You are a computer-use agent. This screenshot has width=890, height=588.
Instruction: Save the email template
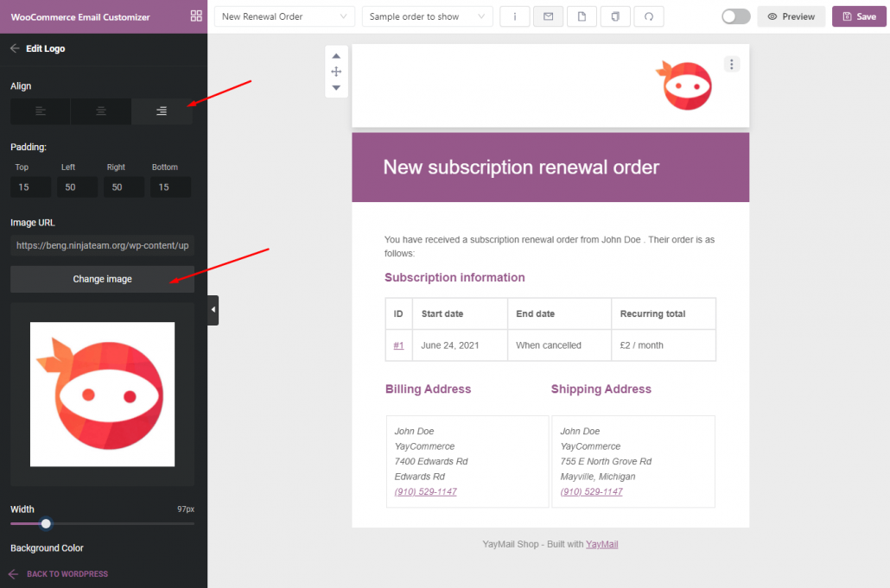click(859, 16)
